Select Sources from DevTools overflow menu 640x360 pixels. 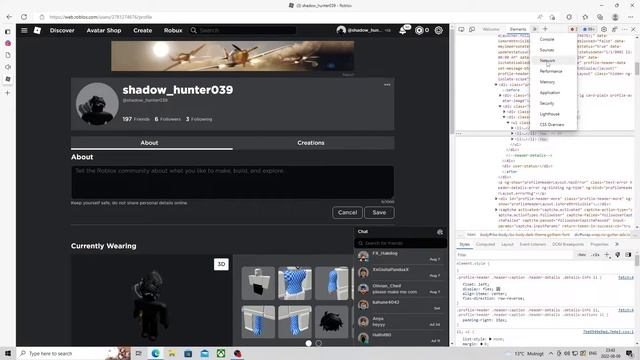pyautogui.click(x=547, y=50)
